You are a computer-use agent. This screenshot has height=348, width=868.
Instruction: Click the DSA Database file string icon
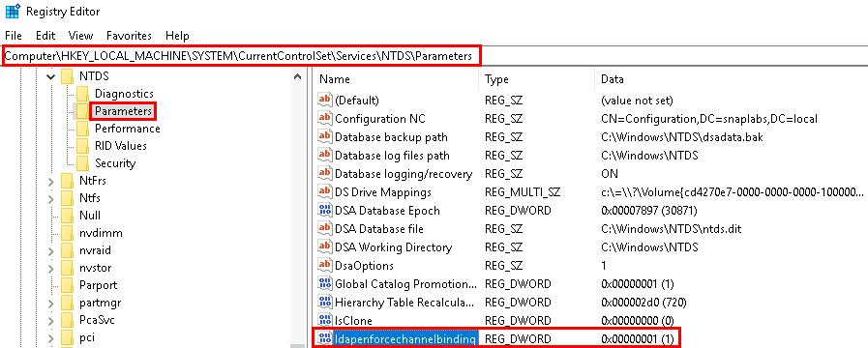click(324, 228)
